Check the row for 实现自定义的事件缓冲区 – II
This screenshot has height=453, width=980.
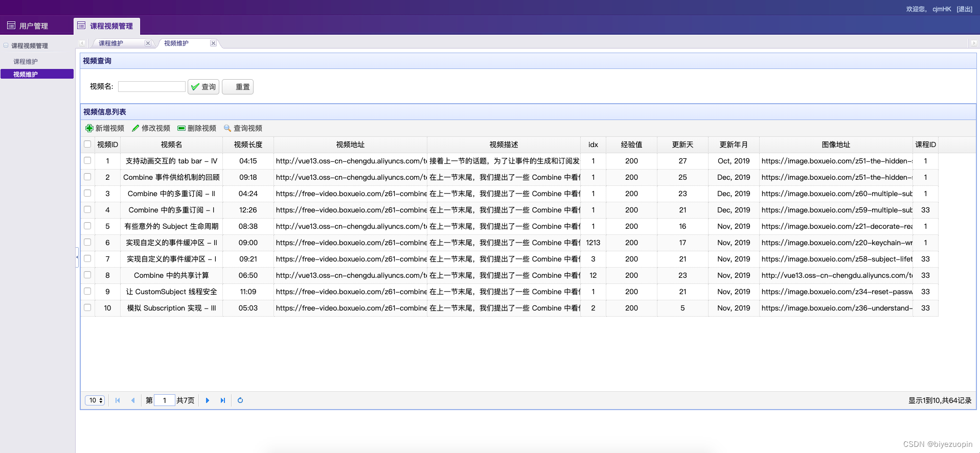coord(87,243)
